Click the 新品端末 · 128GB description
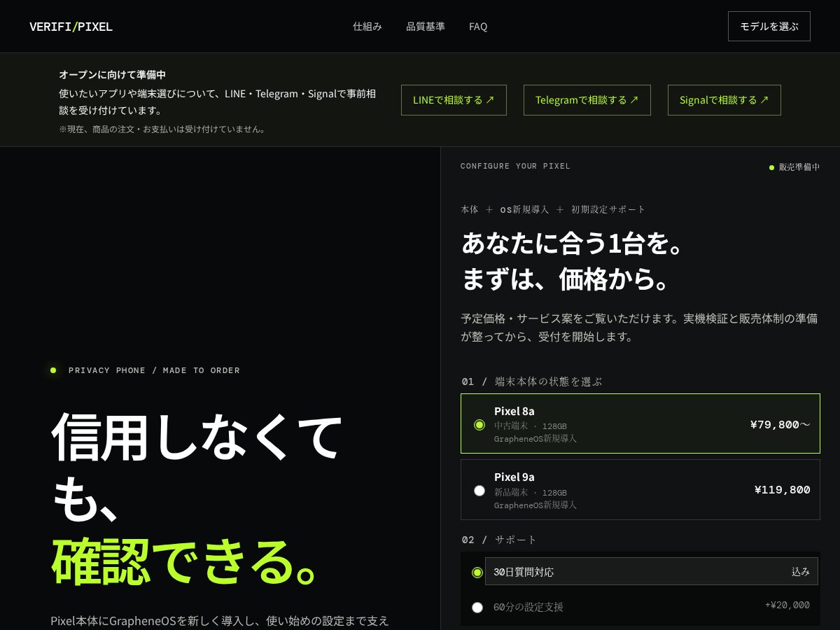The image size is (840, 630). point(531,492)
